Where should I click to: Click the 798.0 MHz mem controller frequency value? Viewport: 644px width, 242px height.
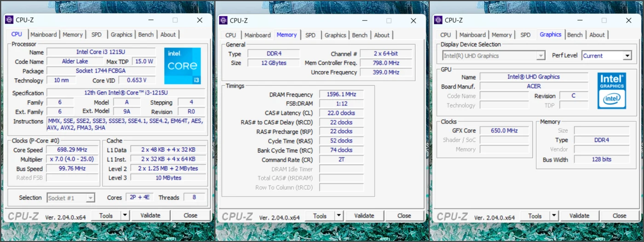(x=386, y=63)
